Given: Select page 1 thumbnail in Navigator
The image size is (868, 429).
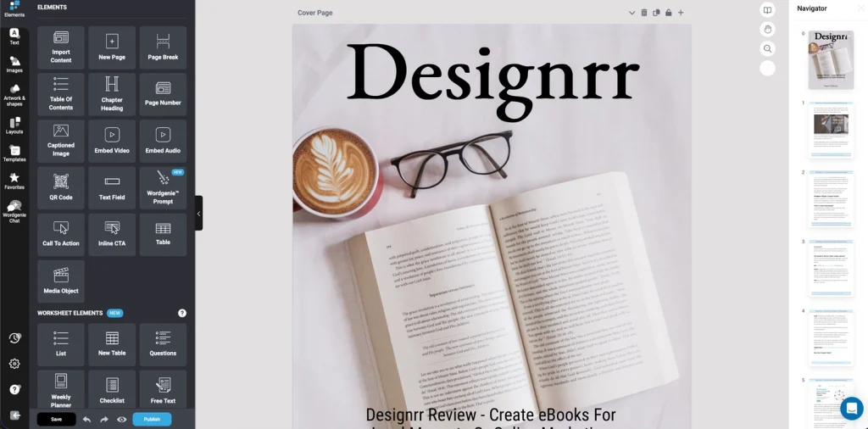Looking at the screenshot, I should (831, 129).
